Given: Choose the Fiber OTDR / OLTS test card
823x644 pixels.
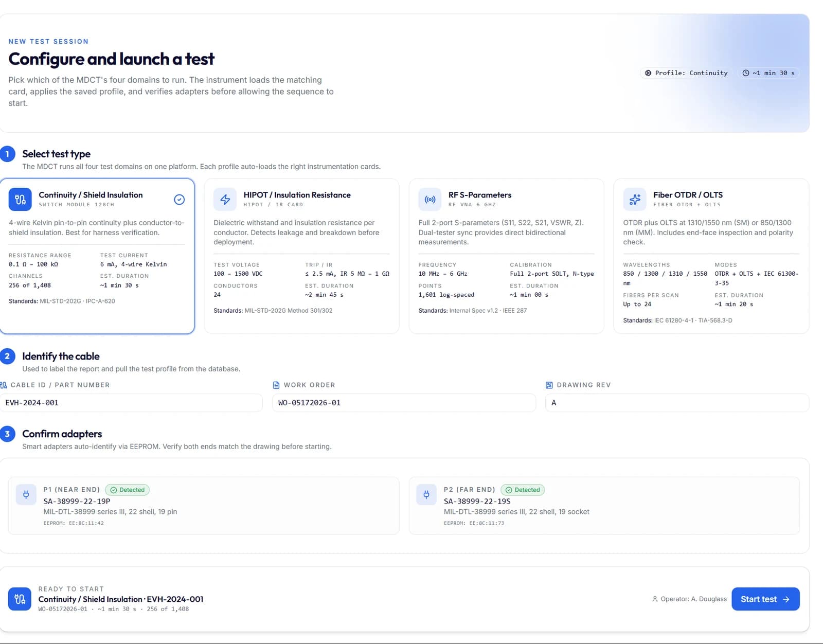Looking at the screenshot, I should click(x=711, y=256).
